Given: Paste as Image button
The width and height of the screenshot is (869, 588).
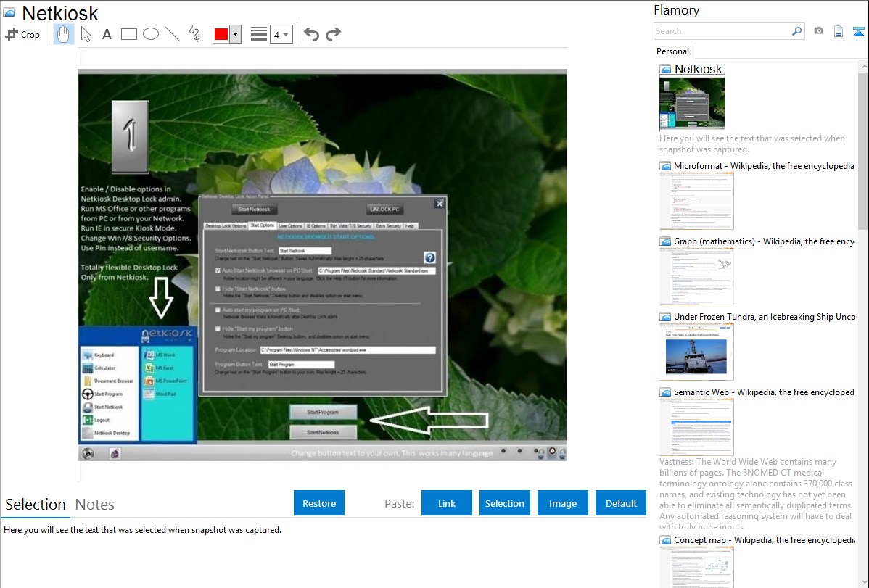Looking at the screenshot, I should coord(562,503).
